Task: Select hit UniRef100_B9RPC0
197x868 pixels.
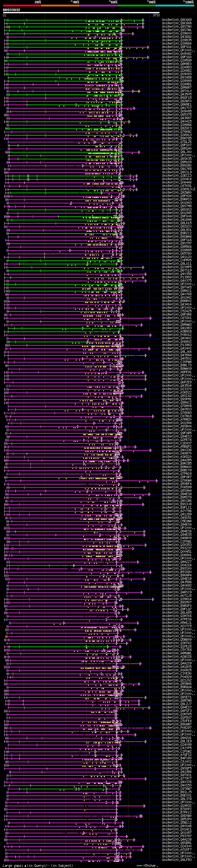Action: click(x=177, y=200)
